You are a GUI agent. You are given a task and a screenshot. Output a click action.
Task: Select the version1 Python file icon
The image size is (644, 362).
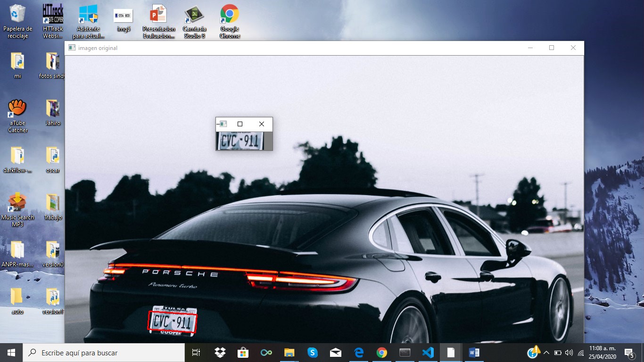tap(53, 301)
